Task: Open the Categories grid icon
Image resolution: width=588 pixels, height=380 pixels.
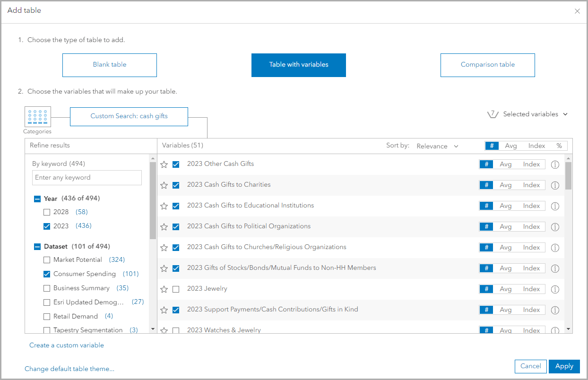Action: (x=38, y=116)
